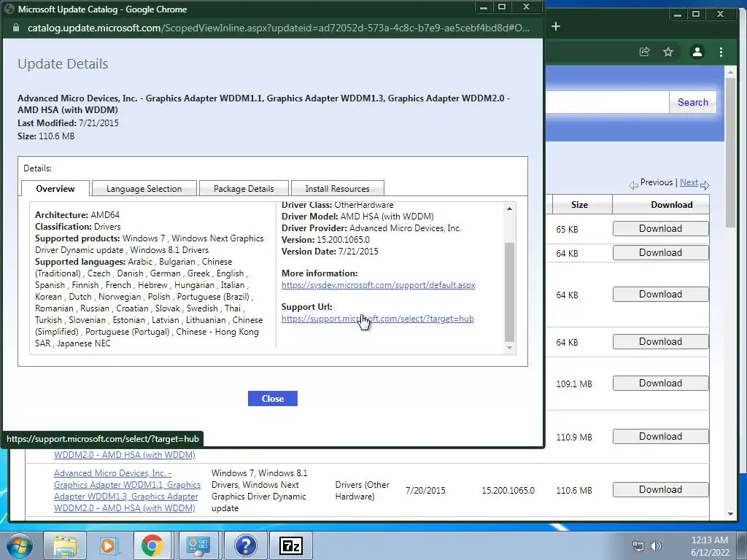Click Version 15.200.1065.0 text
The image size is (747, 560).
coord(325,239)
